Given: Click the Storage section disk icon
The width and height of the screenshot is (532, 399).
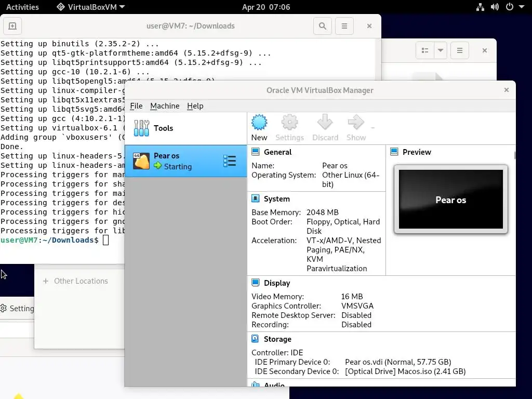Looking at the screenshot, I should pyautogui.click(x=255, y=339).
